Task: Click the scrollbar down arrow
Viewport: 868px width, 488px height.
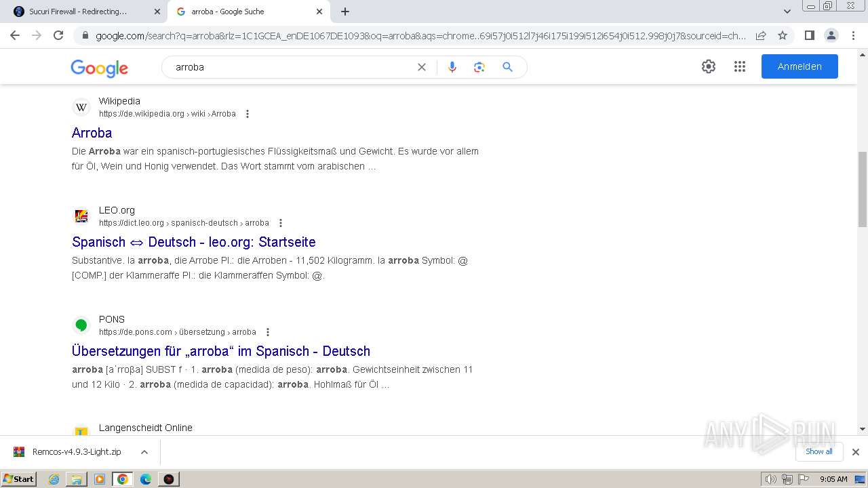Action: point(863,428)
